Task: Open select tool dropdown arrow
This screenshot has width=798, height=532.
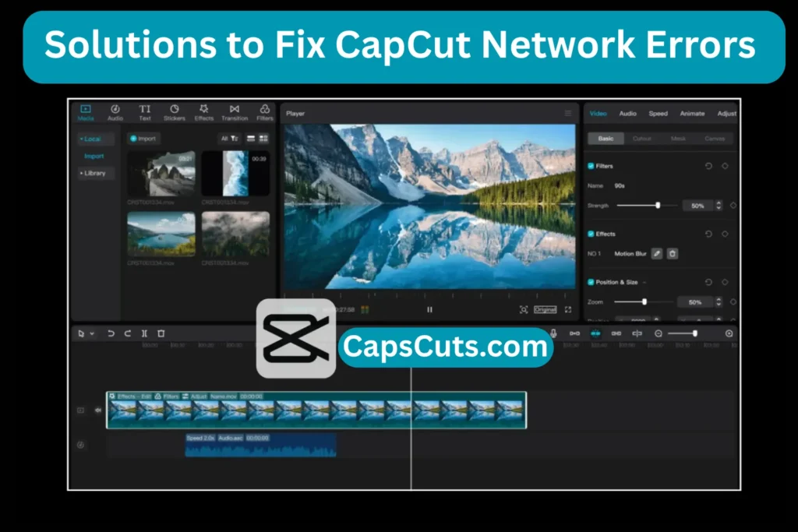Action: coord(92,333)
